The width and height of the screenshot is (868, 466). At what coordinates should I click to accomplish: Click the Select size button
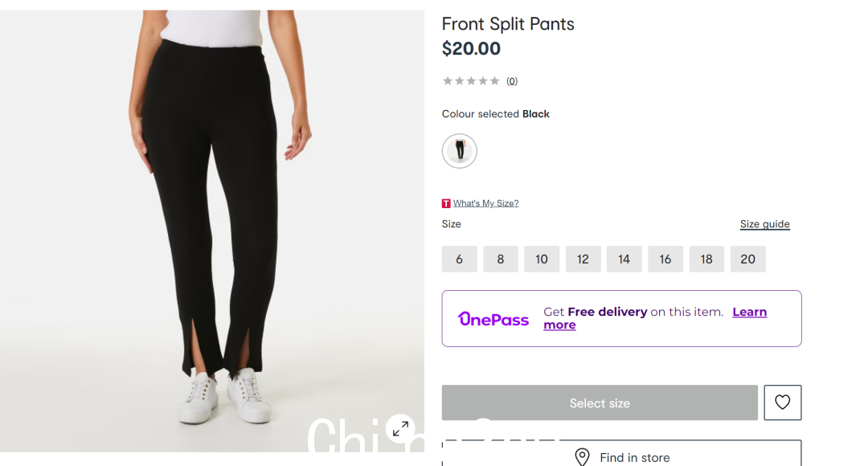point(600,403)
